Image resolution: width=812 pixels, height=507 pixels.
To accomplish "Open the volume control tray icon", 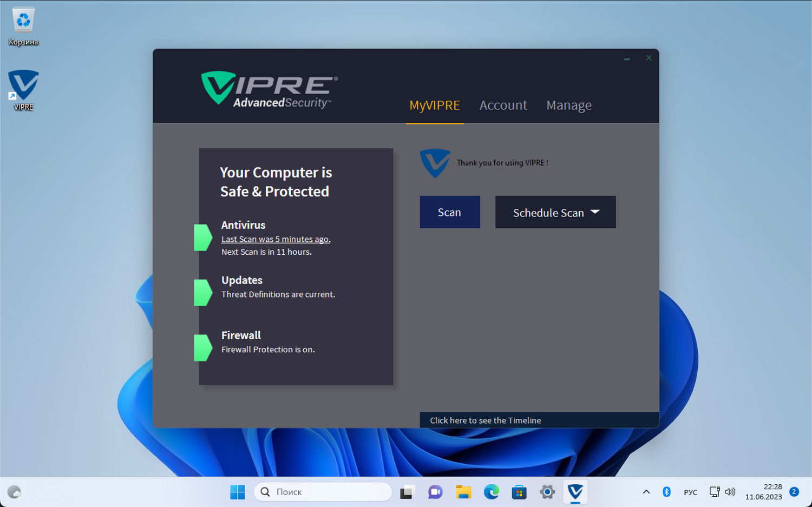I will coord(730,492).
